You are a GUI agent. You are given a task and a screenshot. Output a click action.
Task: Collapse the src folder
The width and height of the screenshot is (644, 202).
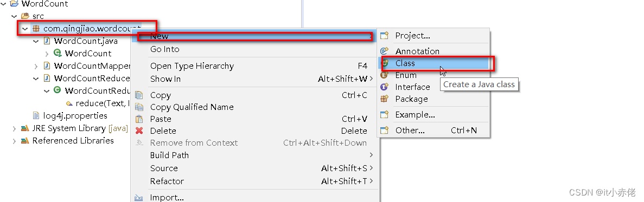click(14, 17)
